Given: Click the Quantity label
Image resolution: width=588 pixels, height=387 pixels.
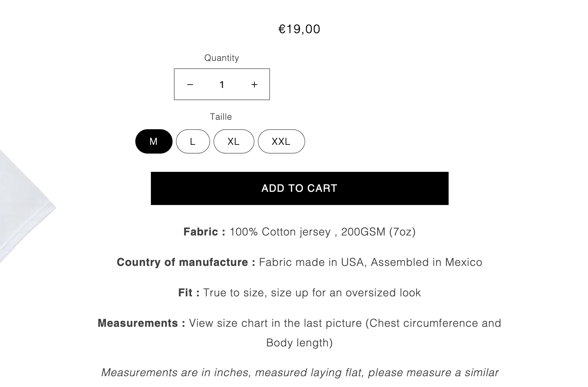Looking at the screenshot, I should 222,58.
